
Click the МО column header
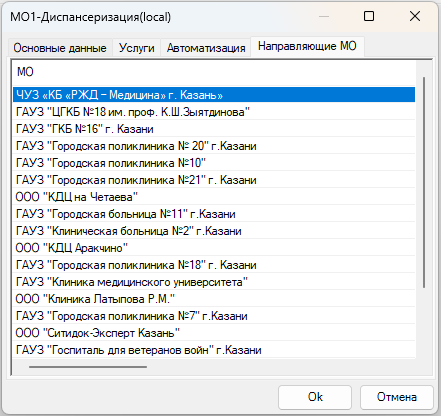click(214, 72)
